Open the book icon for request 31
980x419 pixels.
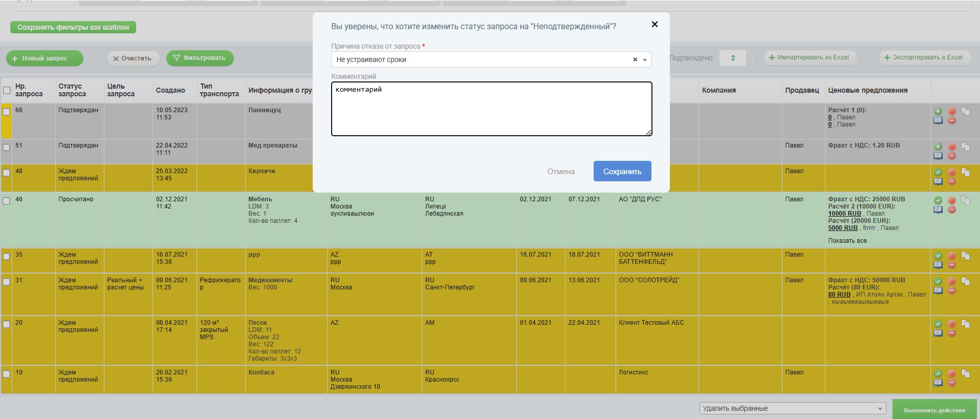pos(938,290)
